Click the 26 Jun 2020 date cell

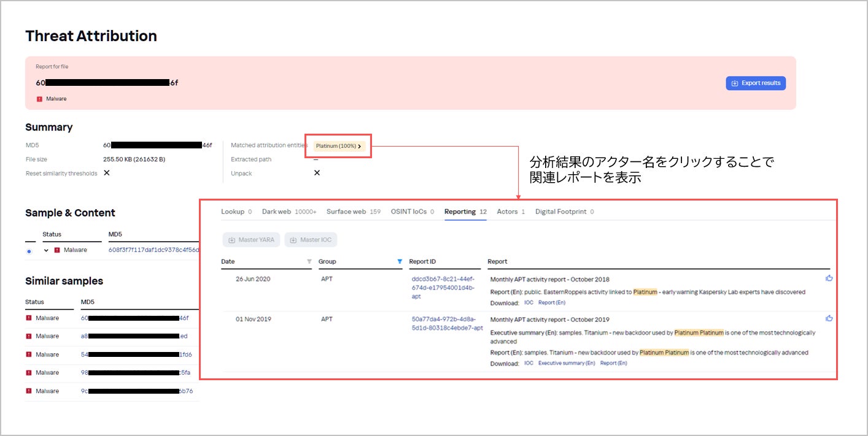253,278
